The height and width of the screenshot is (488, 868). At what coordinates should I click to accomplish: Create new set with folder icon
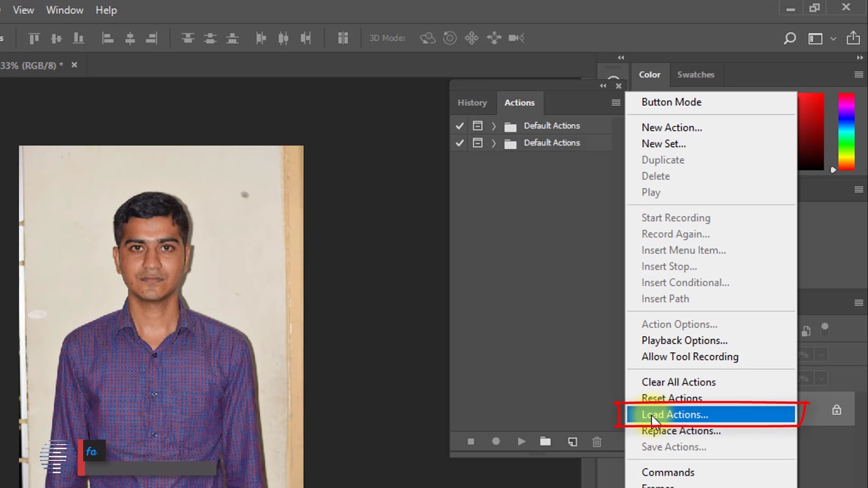tap(545, 442)
